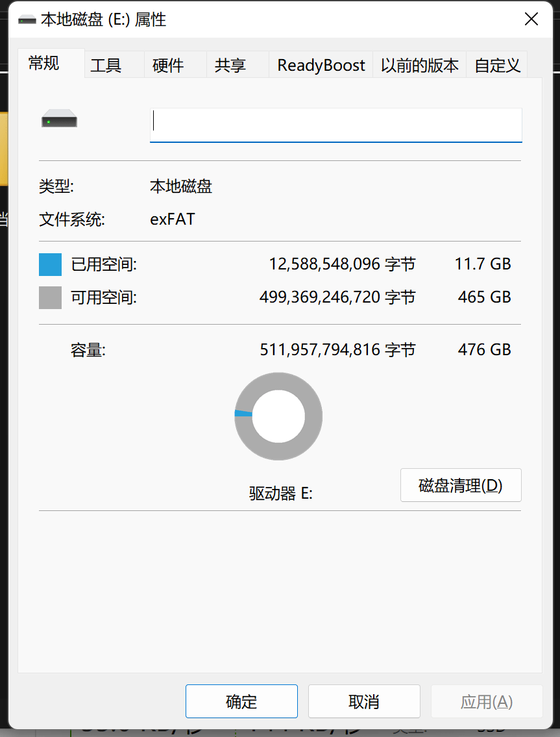Open the ReadyBoost tab
Viewport: 560px width, 737px height.
click(x=320, y=64)
